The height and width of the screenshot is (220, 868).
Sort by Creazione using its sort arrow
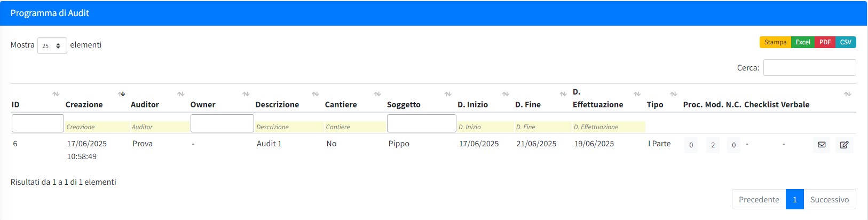pos(122,94)
